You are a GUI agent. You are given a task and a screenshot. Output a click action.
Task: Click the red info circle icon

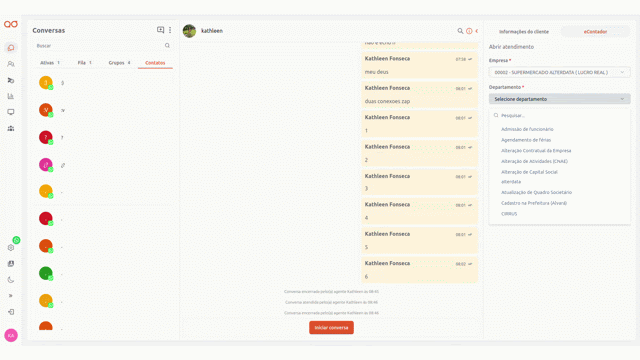click(x=469, y=31)
